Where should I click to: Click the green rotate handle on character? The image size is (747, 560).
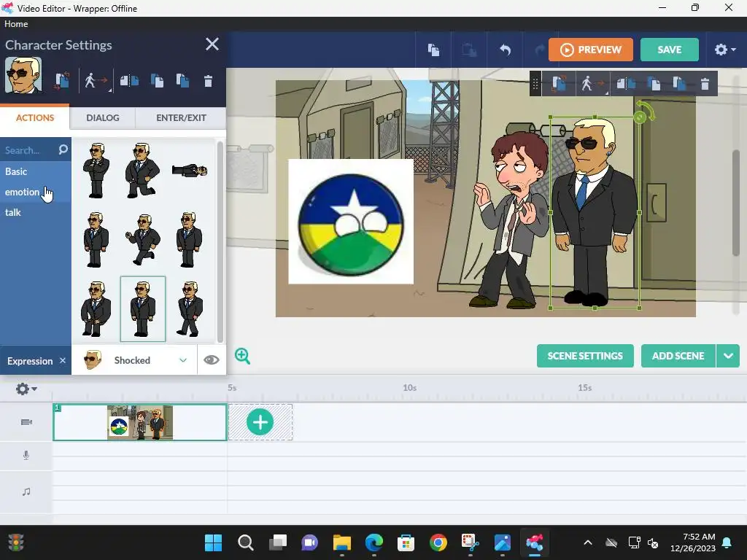pyautogui.click(x=640, y=117)
